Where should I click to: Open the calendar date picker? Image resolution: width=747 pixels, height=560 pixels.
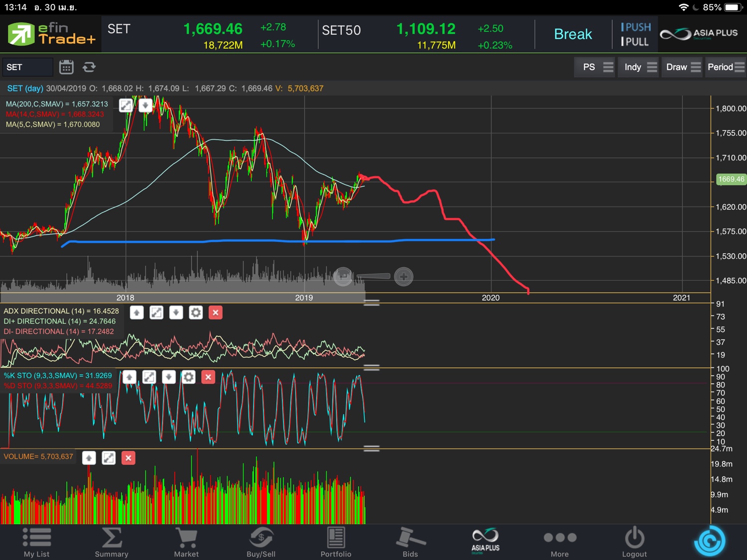66,67
